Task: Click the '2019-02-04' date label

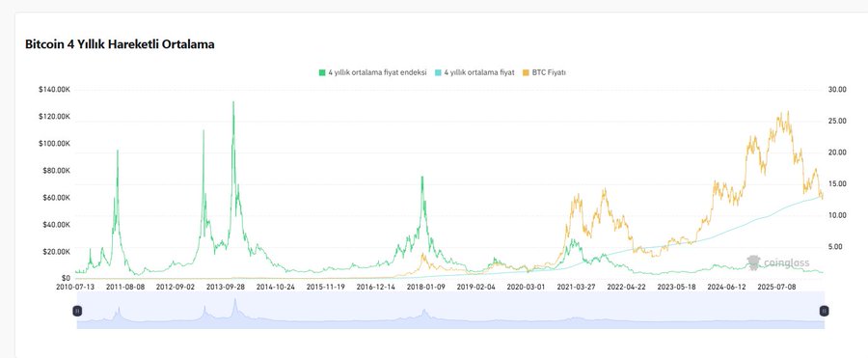Action: (476, 287)
